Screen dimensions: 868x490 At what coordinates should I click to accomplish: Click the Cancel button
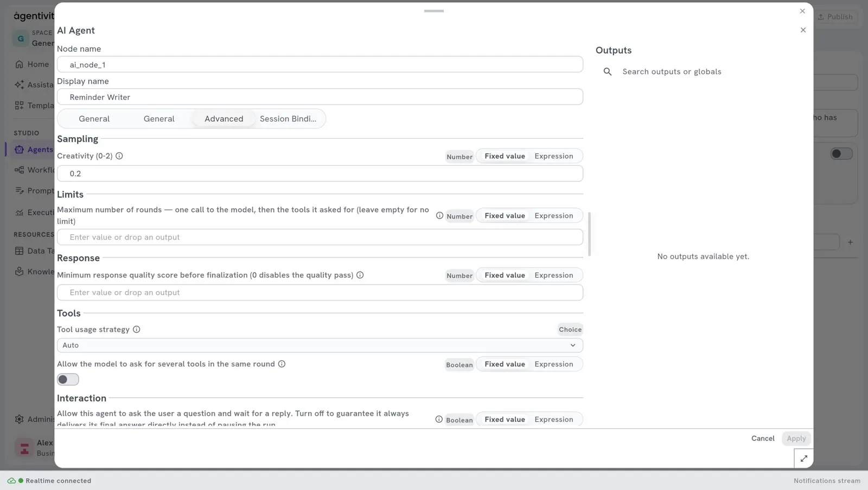(x=763, y=439)
